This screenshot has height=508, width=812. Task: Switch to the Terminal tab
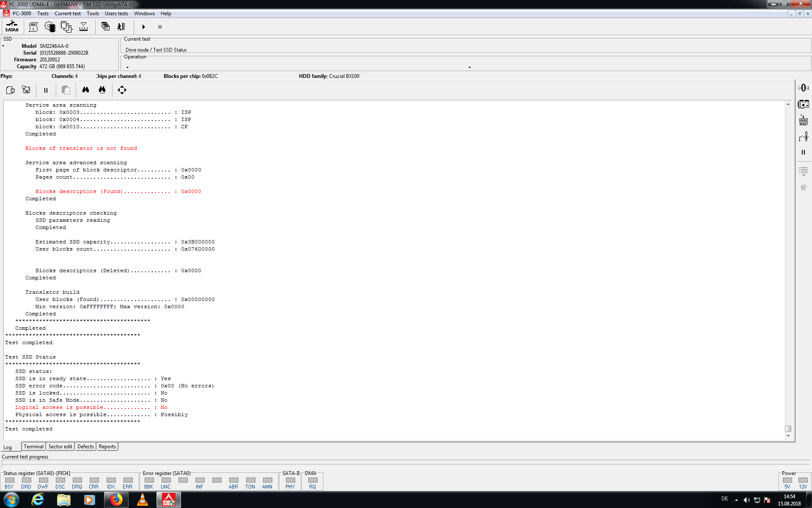33,447
